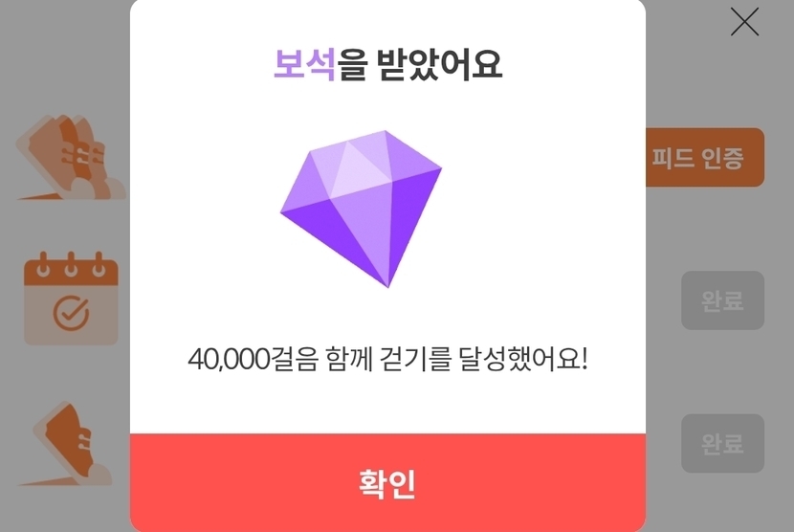The width and height of the screenshot is (794, 532).
Task: Click the shadow under the sneaker pair icon
Action: [x=40, y=196]
